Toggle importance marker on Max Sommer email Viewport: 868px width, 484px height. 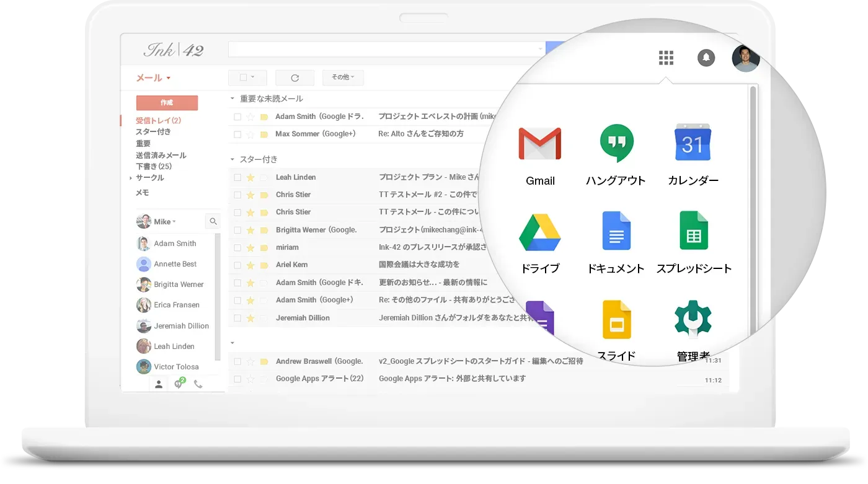click(264, 134)
